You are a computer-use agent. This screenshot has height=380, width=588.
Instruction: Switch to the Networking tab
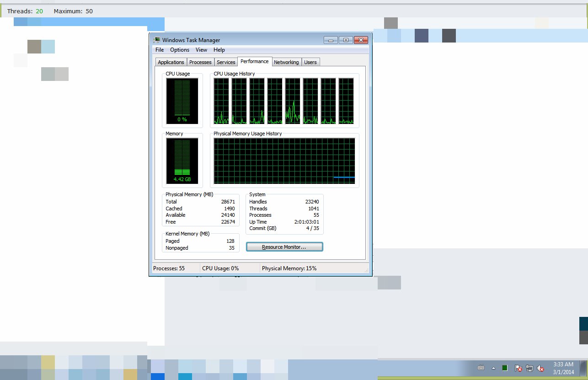click(x=286, y=62)
